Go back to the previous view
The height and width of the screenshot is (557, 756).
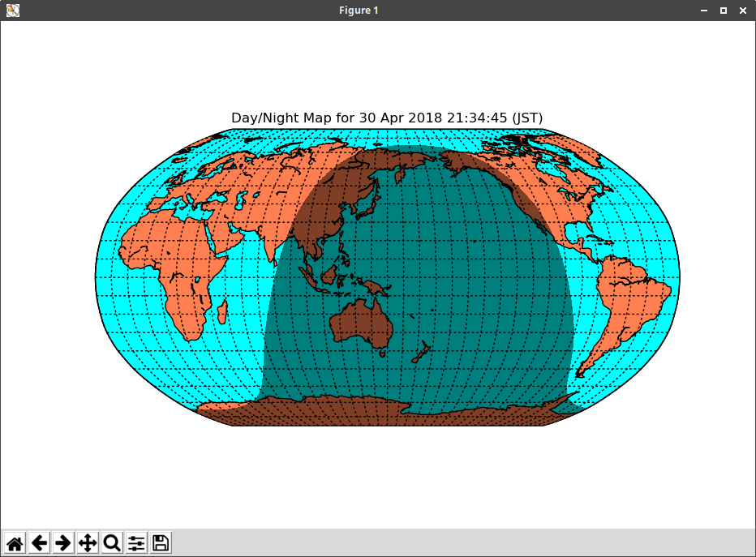click(39, 543)
